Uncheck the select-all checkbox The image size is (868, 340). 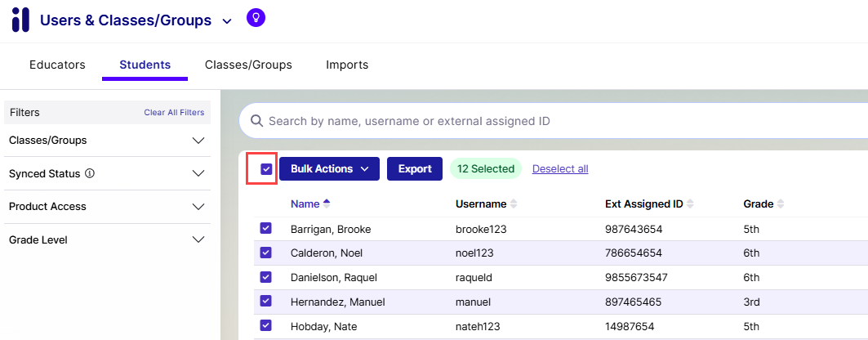click(266, 169)
